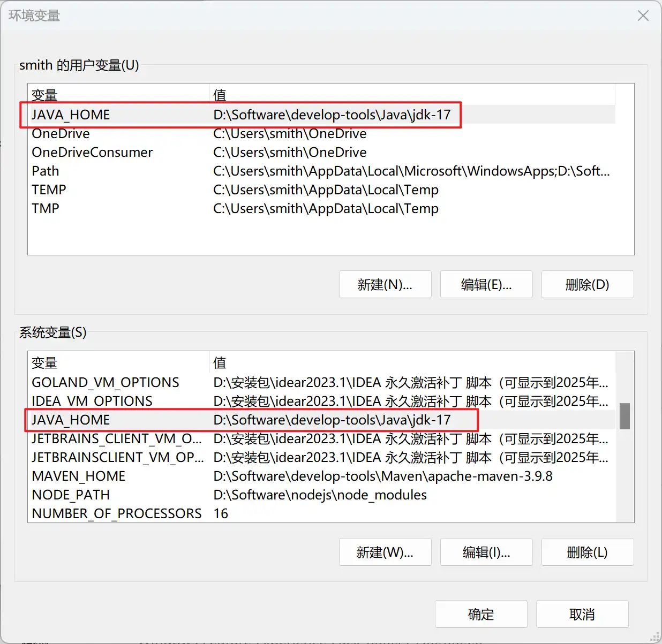The height and width of the screenshot is (644, 662).
Task: Click 编辑(E)... under user variables
Action: tap(486, 284)
